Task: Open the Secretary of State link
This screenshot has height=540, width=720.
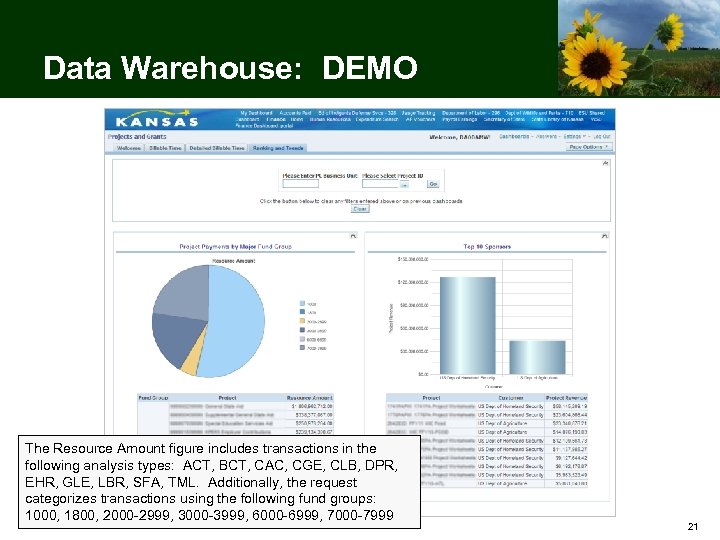Action: click(x=504, y=119)
